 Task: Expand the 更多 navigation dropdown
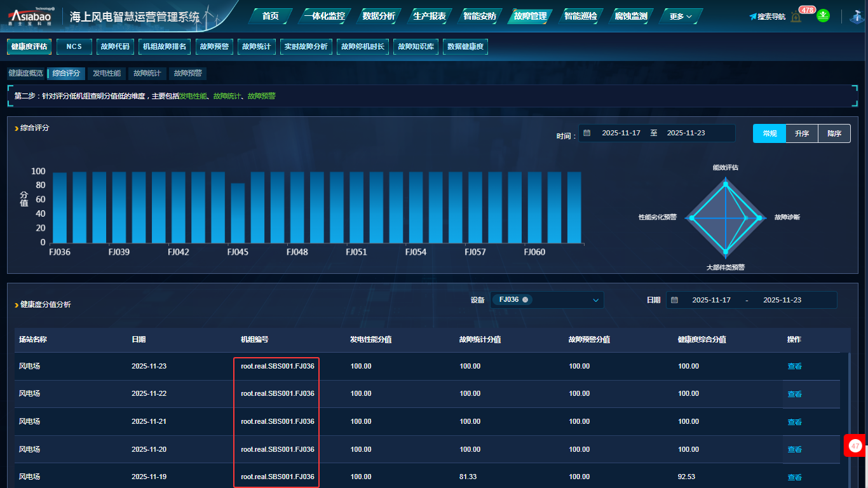coord(681,17)
